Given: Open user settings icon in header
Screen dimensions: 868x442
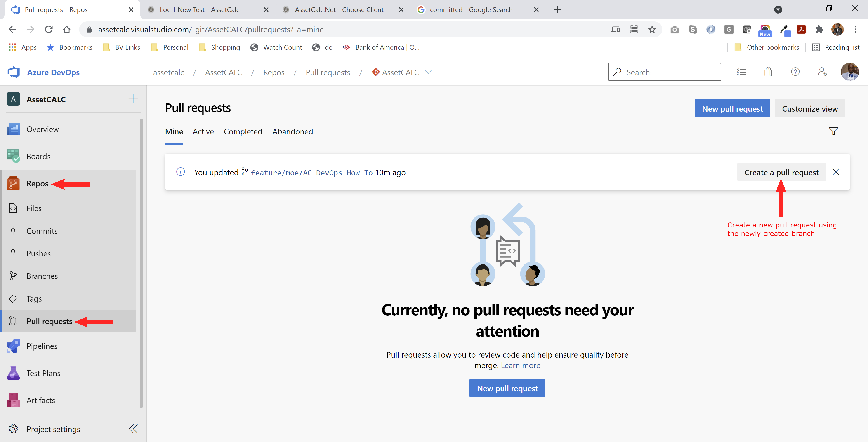Looking at the screenshot, I should point(822,72).
